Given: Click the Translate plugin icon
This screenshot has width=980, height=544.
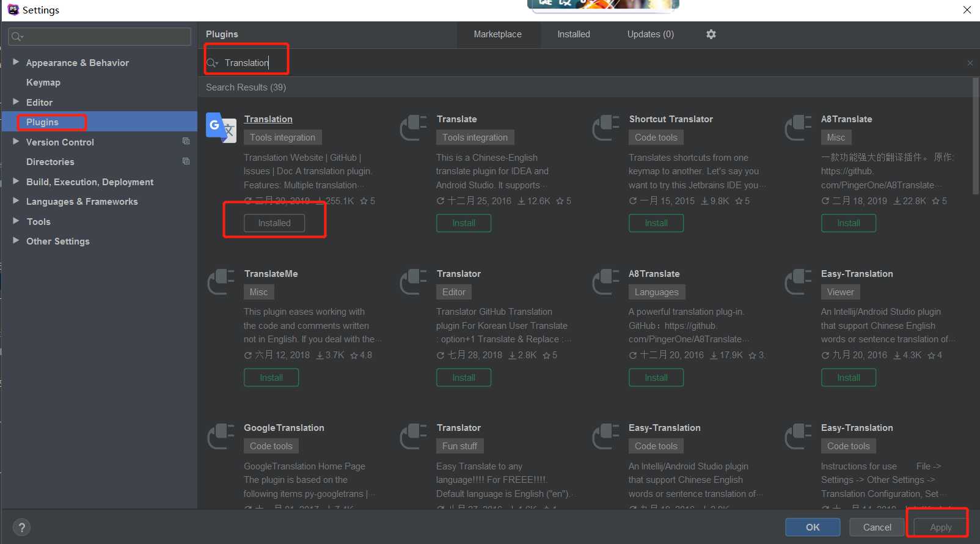Looking at the screenshot, I should [413, 128].
